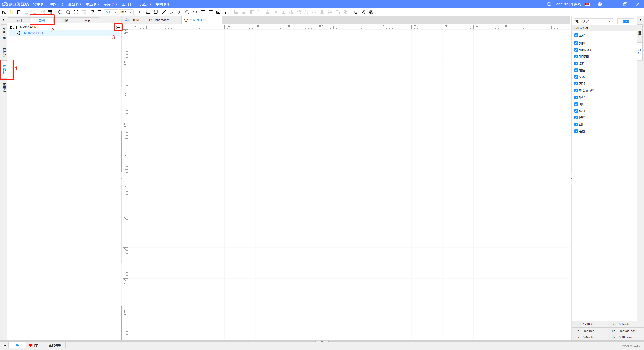644x350 pixels.
Task: Select LM2904A-SR.1 part in tree
Action: tap(32, 33)
